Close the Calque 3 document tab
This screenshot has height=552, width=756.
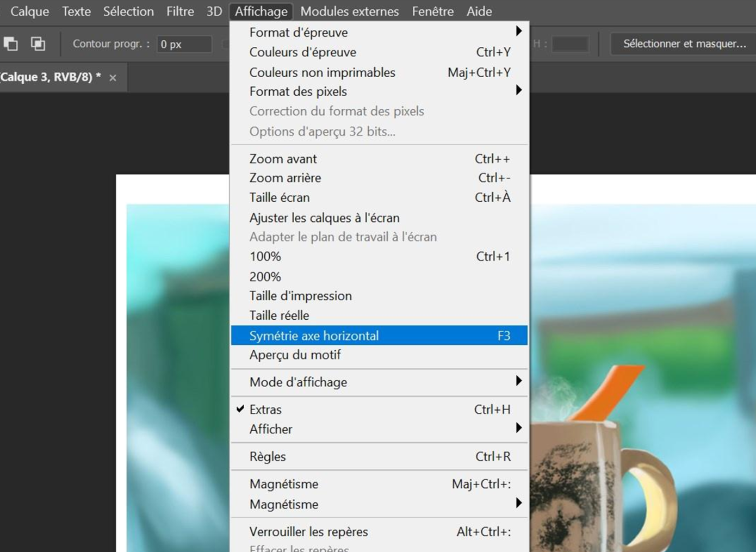113,78
